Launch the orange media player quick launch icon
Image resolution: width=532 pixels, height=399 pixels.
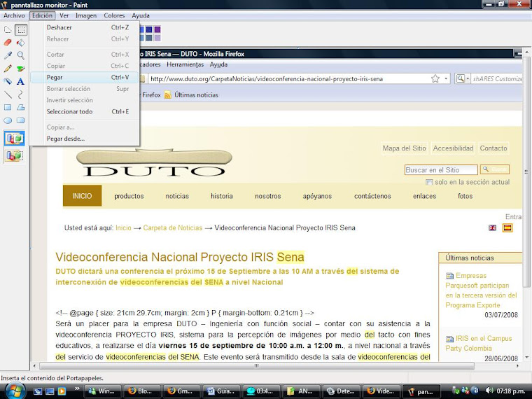tap(62, 391)
